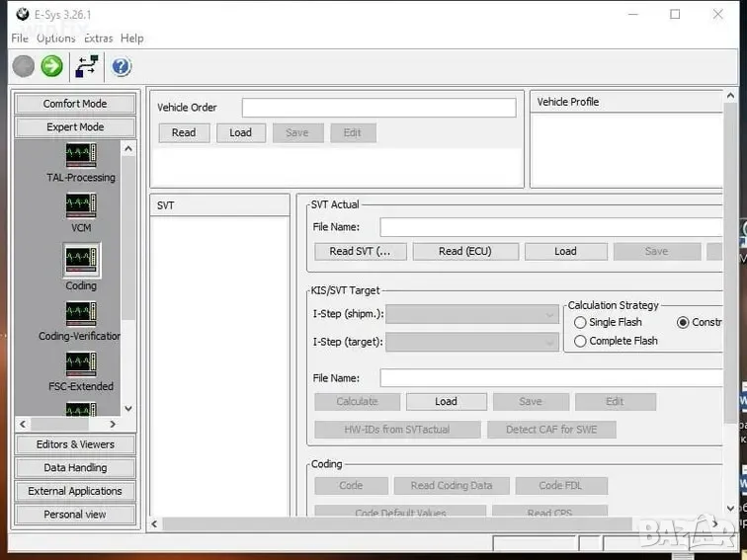This screenshot has height=560, width=747.
Task: Click the Code FDL button
Action: point(561,486)
